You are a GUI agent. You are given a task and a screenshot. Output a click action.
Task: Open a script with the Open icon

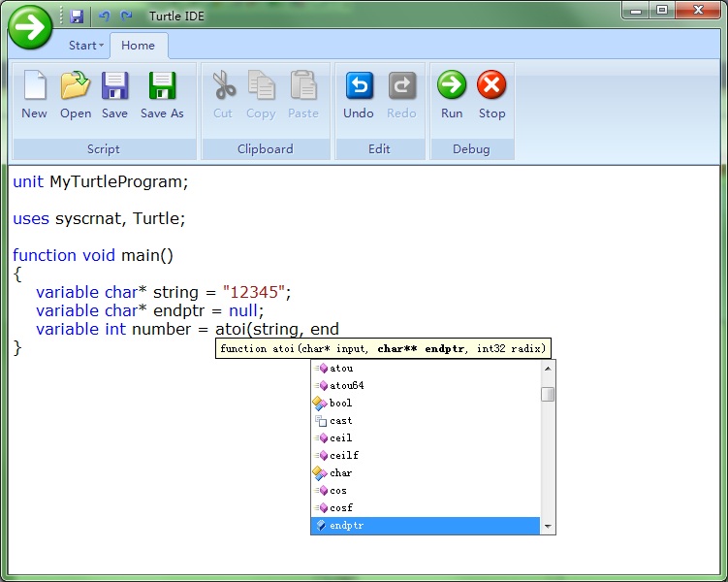tap(76, 96)
